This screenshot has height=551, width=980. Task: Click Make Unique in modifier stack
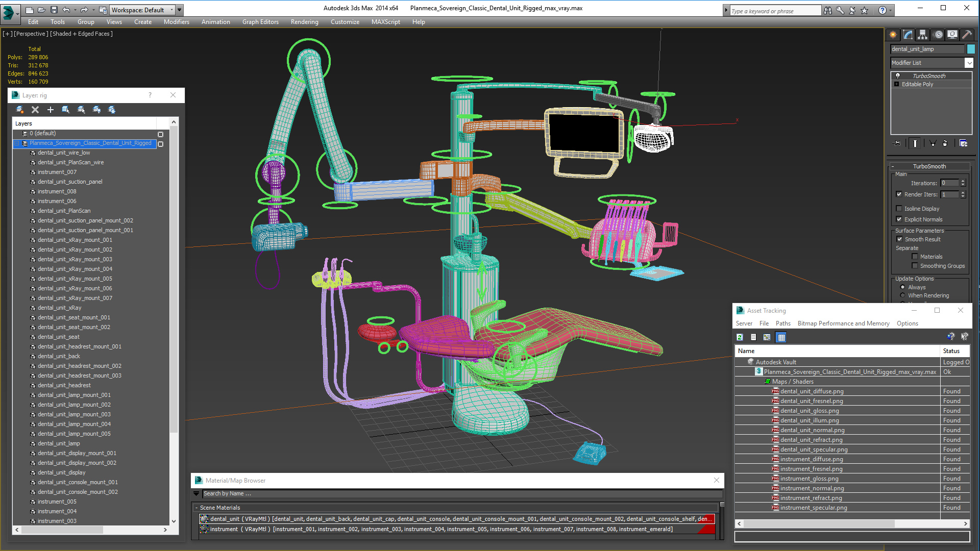pos(933,143)
